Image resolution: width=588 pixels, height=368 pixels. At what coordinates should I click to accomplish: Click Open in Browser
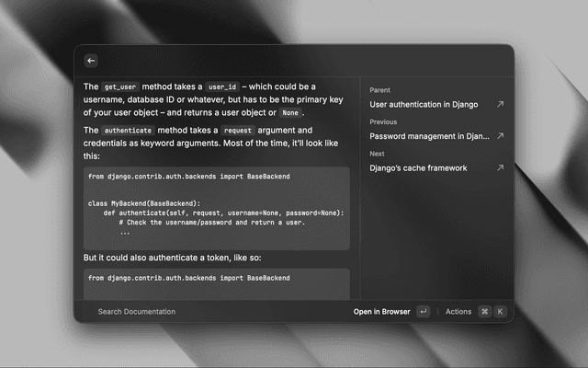(x=381, y=312)
